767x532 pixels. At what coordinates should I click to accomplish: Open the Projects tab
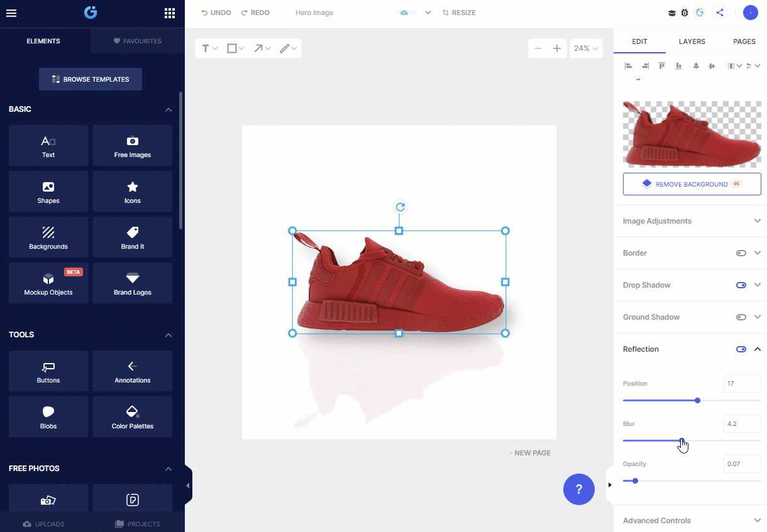(138, 524)
